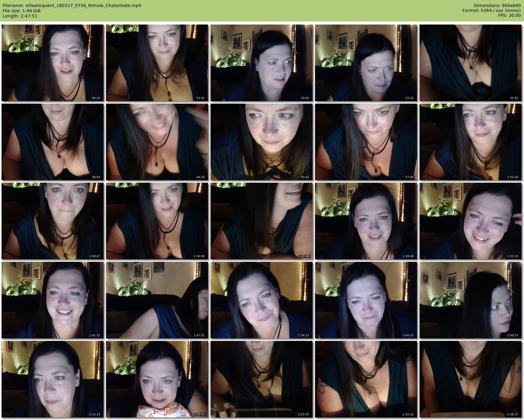Select the thumbnail at 44:24
This screenshot has width=524, height=420.
157,142
